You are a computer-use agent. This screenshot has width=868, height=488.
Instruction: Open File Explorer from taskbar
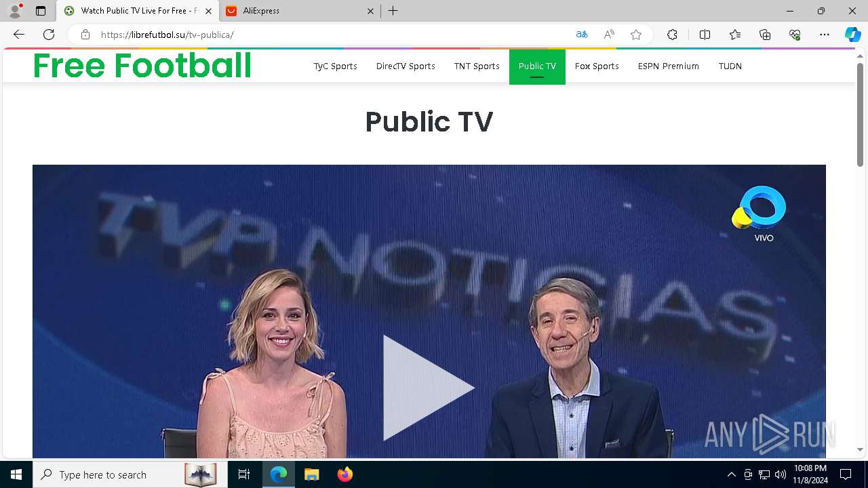(312, 474)
